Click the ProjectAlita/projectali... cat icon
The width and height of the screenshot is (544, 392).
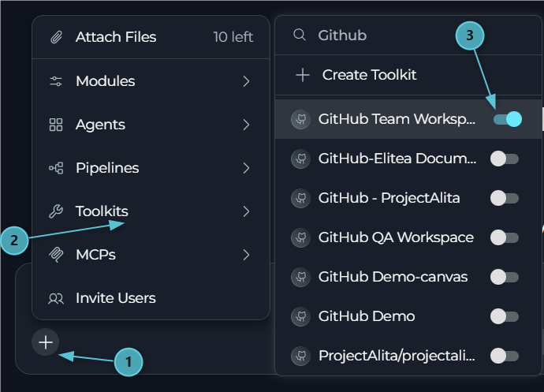pos(300,357)
